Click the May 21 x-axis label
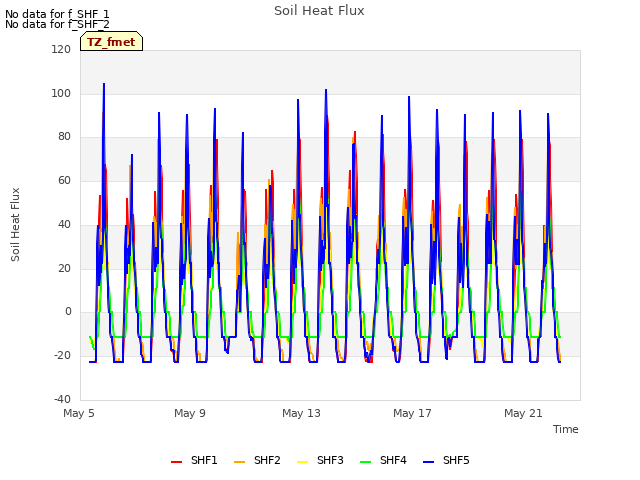This screenshot has height=480, width=640. click(523, 413)
